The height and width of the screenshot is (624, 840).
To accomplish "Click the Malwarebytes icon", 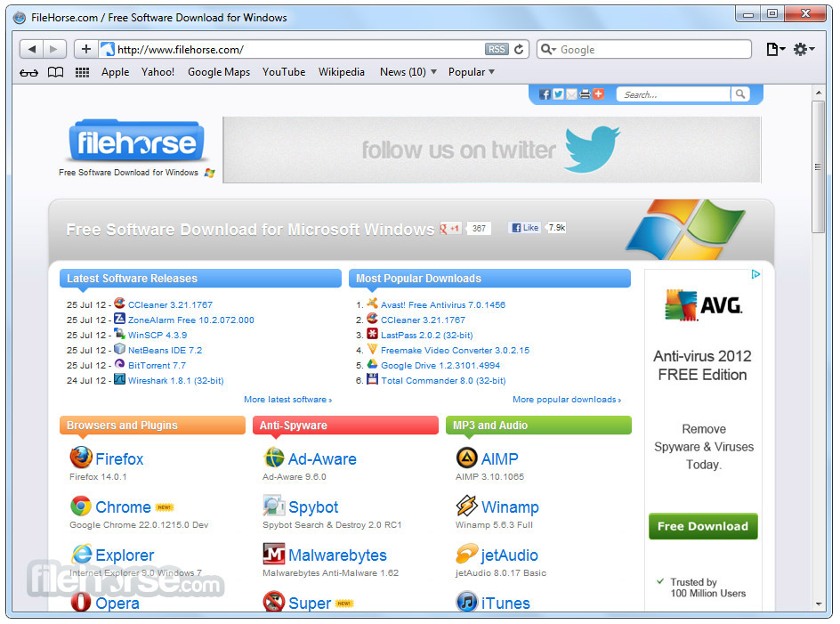I will tap(274, 554).
